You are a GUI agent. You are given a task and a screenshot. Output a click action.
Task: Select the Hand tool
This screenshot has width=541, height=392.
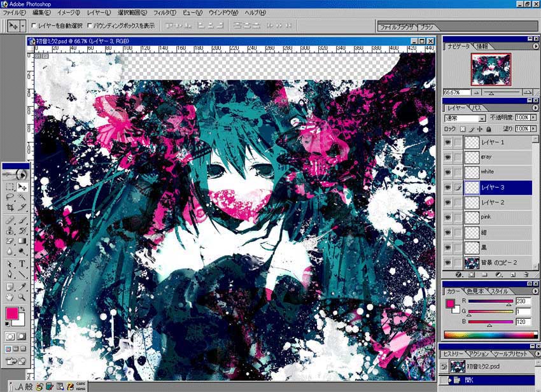coord(10,297)
